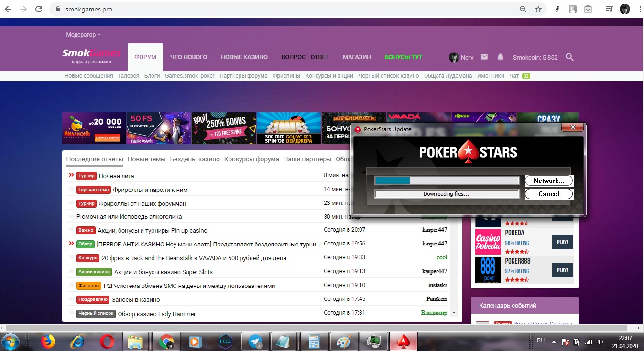Viewport: 644px width, 351px height.
Task: Open the Чат link with 32 badge
Action: 520,76
